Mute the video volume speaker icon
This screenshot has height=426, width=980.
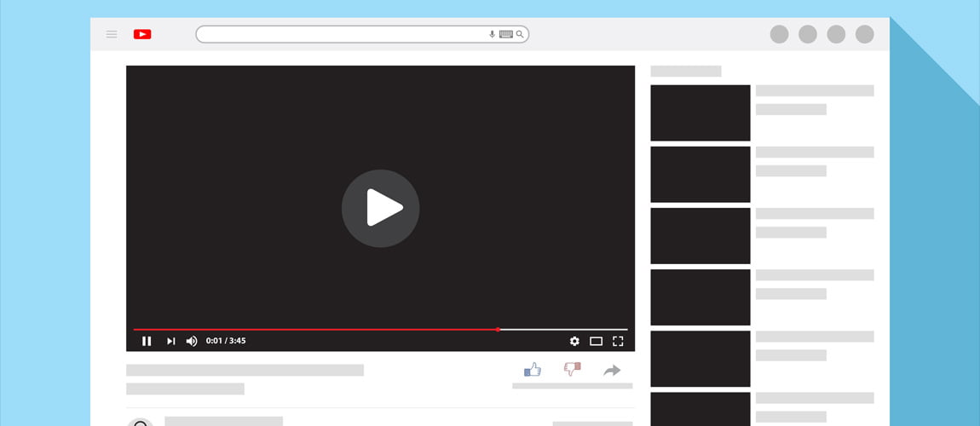point(192,341)
